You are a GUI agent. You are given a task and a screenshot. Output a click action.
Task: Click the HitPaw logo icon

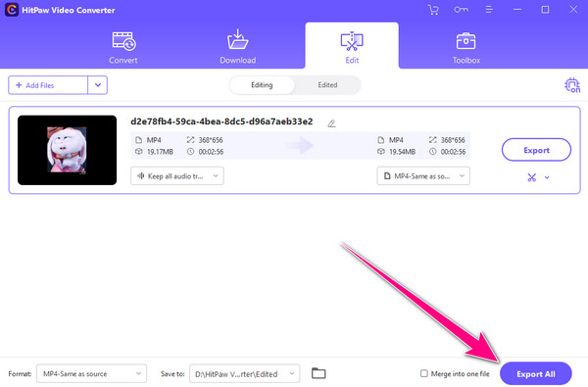pyautogui.click(x=12, y=10)
